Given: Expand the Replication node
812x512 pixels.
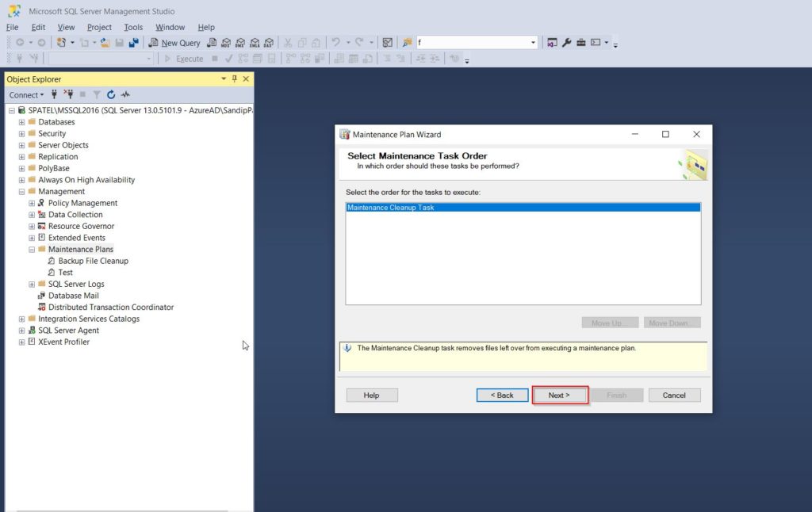Looking at the screenshot, I should (21, 157).
